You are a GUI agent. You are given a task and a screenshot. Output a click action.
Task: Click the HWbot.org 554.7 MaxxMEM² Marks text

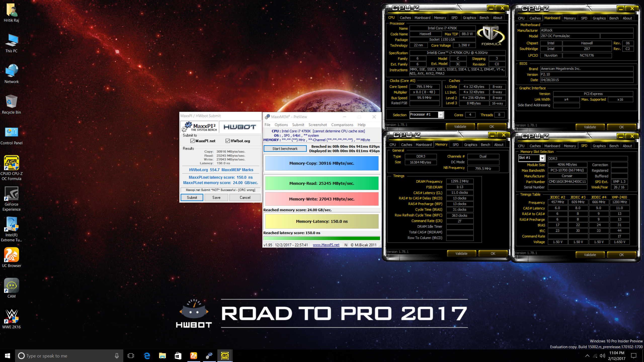coord(221,170)
